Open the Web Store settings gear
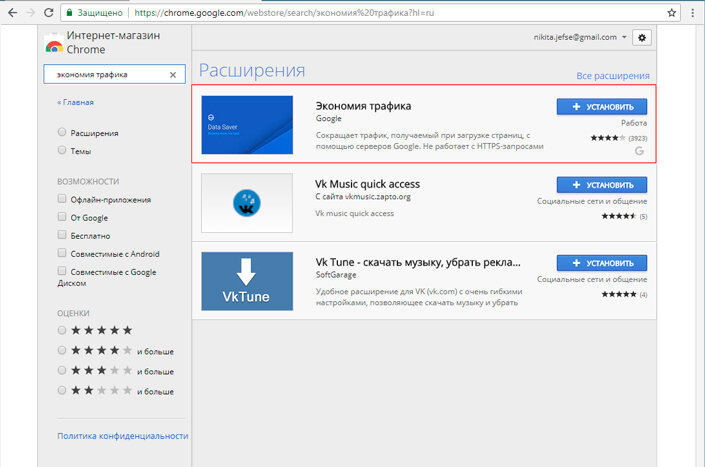 tap(642, 38)
